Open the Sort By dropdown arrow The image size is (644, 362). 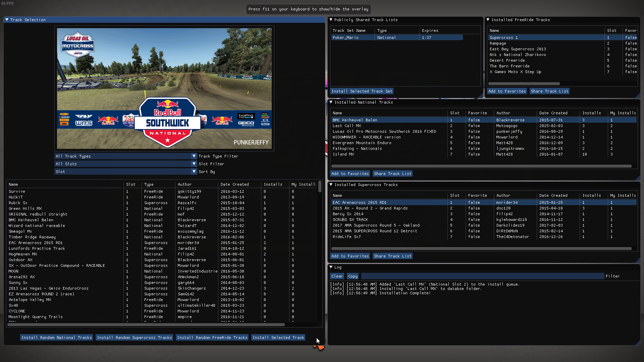(194, 172)
